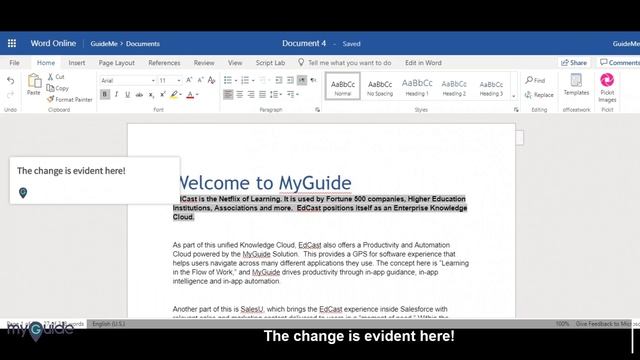Viewport: 640px width, 360px height.
Task: Decrease the paragraph indent
Action: point(279,80)
